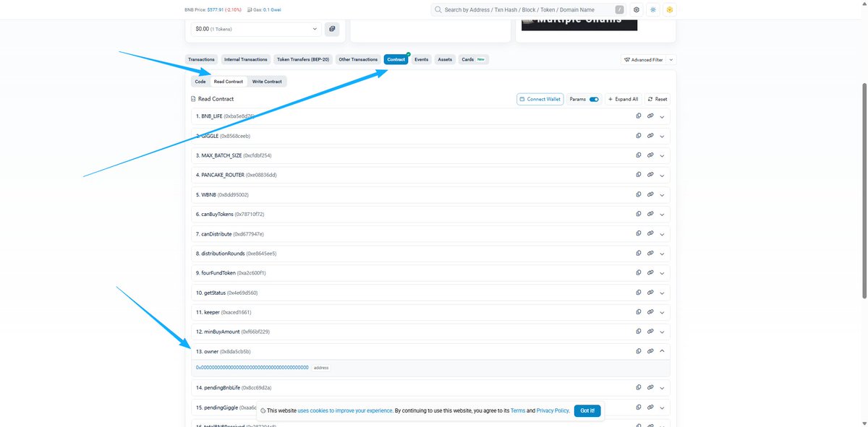Viewport: 868px width, 427px height.
Task: Click the Advanced Filter button
Action: tap(643, 60)
